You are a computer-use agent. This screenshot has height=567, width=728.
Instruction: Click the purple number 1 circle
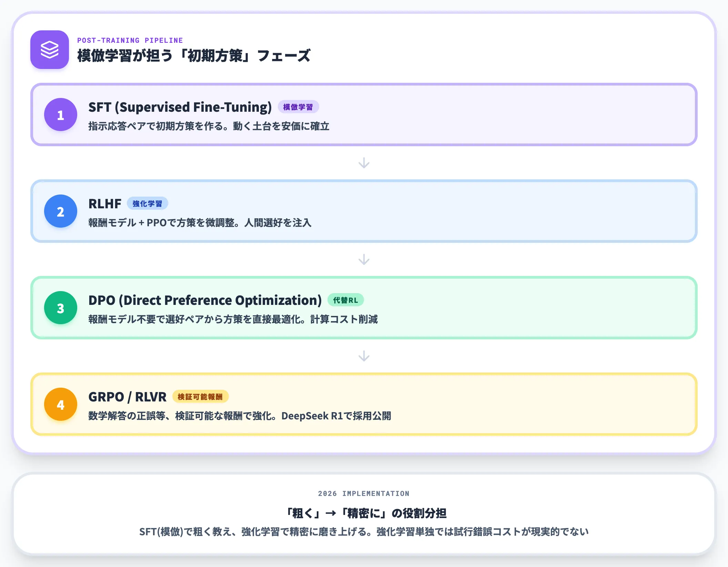pyautogui.click(x=61, y=115)
